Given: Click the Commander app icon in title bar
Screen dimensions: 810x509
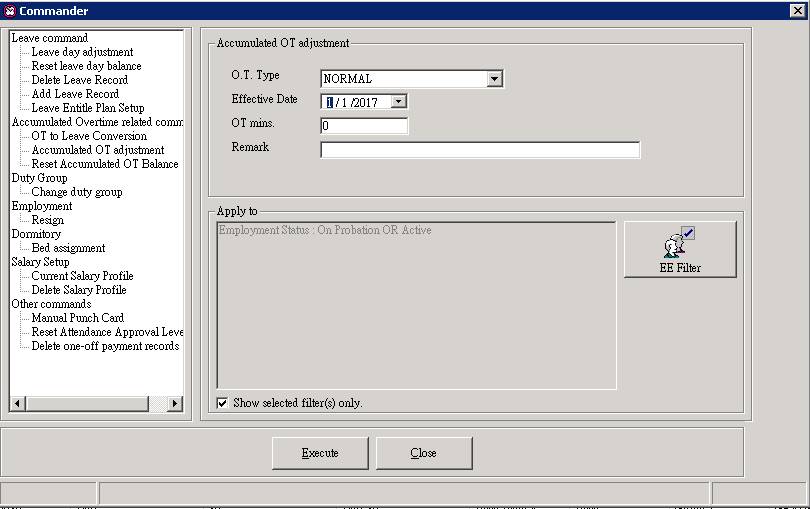Looking at the screenshot, I should click(x=10, y=11).
